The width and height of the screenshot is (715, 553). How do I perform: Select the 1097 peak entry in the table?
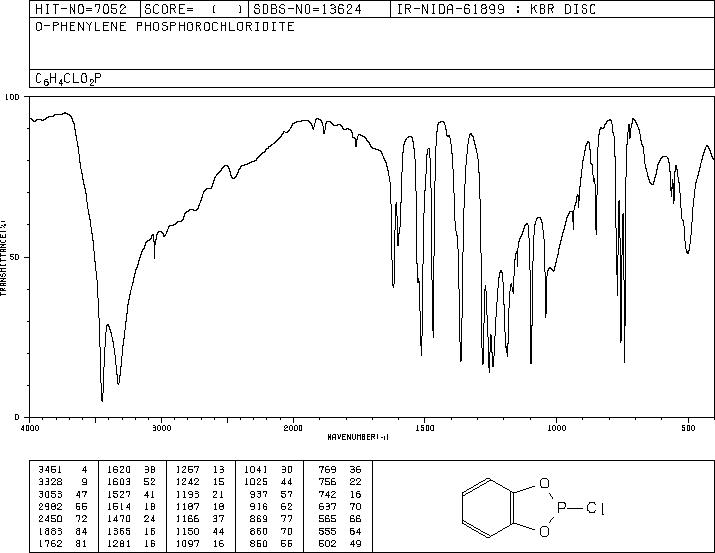(x=201, y=543)
